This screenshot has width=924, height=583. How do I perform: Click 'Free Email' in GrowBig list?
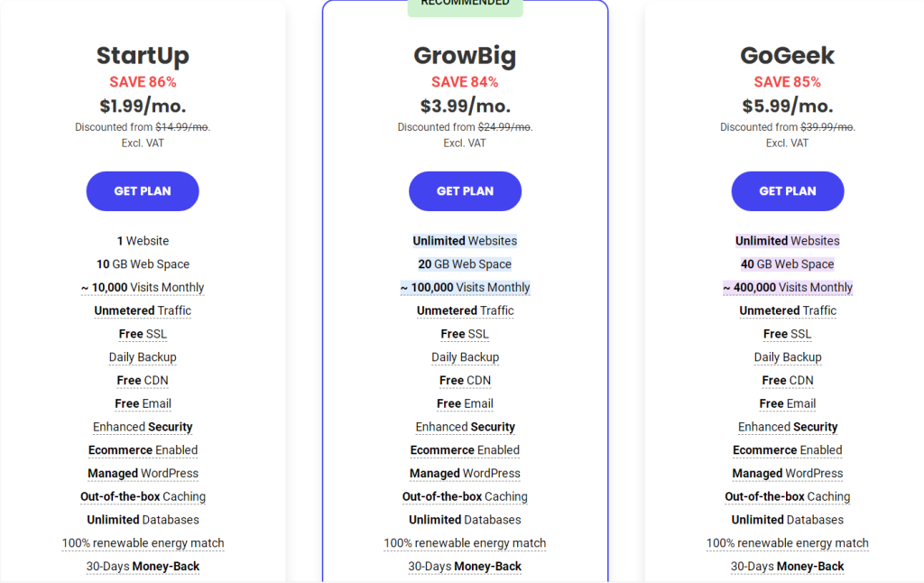click(465, 404)
